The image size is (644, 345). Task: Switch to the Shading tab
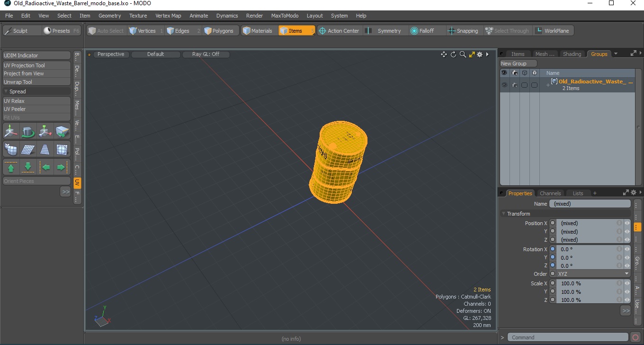click(x=572, y=54)
